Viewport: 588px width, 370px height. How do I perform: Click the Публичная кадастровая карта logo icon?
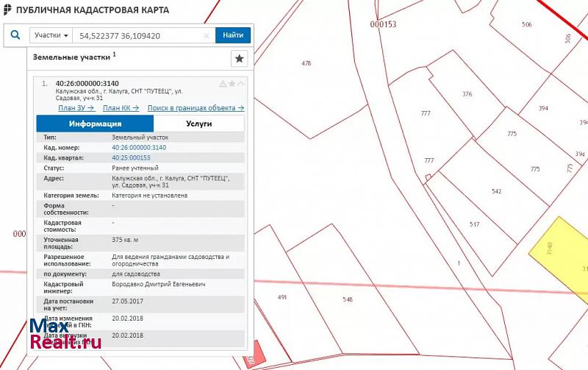tap(7, 10)
